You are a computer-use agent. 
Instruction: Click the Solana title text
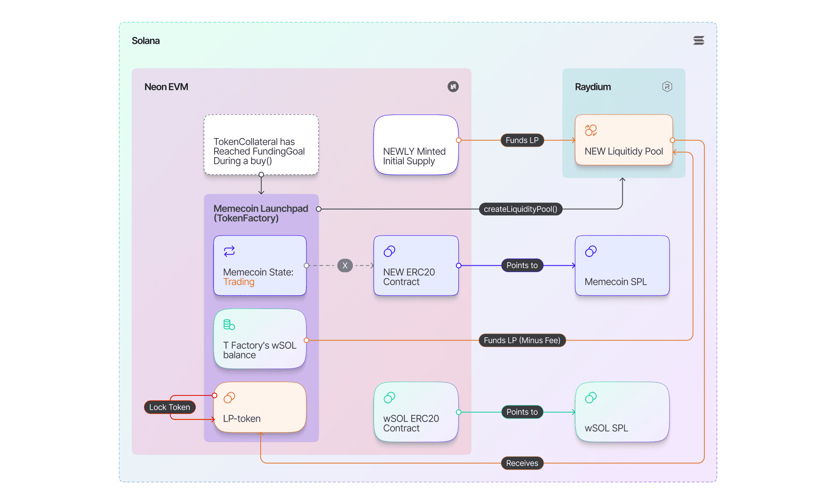(x=146, y=41)
